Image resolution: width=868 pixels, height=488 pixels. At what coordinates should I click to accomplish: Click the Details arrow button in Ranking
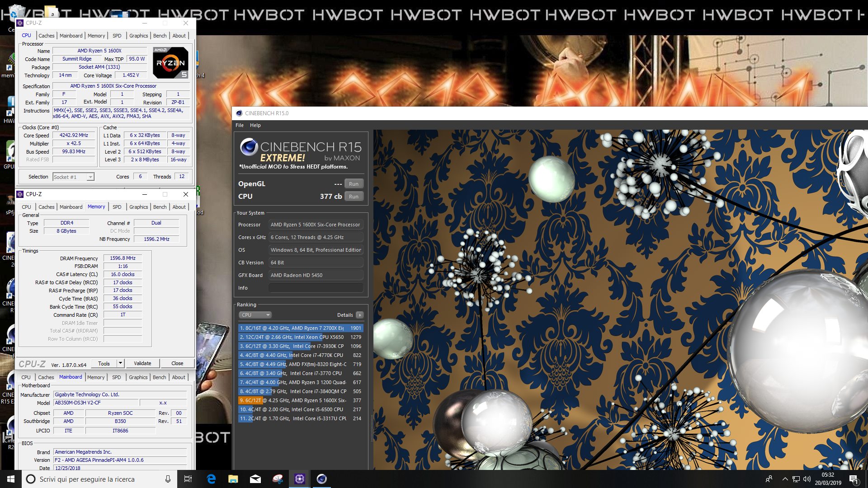coord(360,315)
